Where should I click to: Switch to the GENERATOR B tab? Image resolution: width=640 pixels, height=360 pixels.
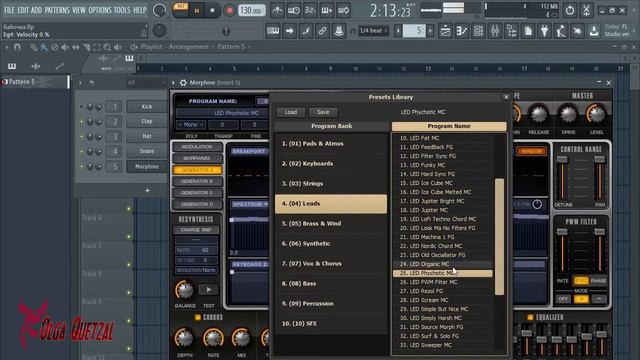pos(197,181)
